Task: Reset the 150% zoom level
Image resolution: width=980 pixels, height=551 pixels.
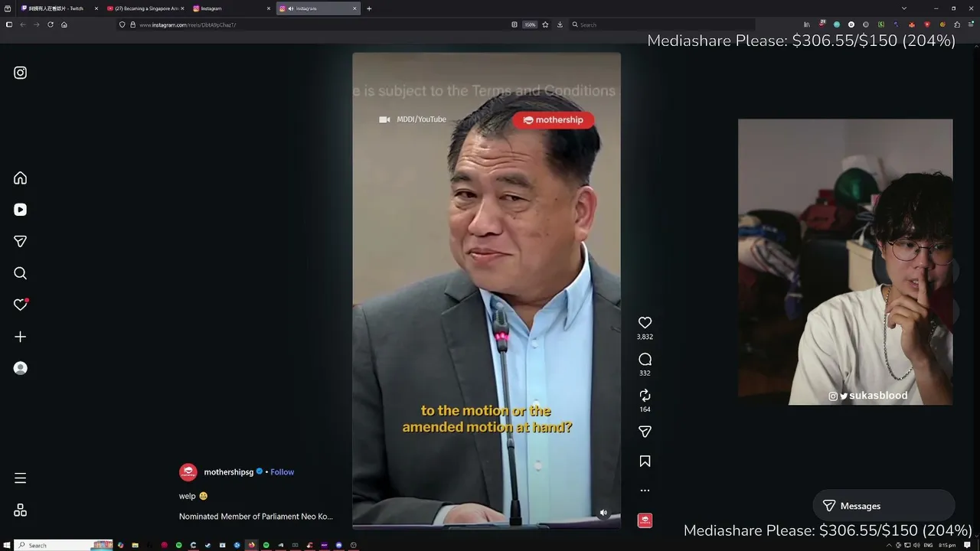Action: coord(530,24)
